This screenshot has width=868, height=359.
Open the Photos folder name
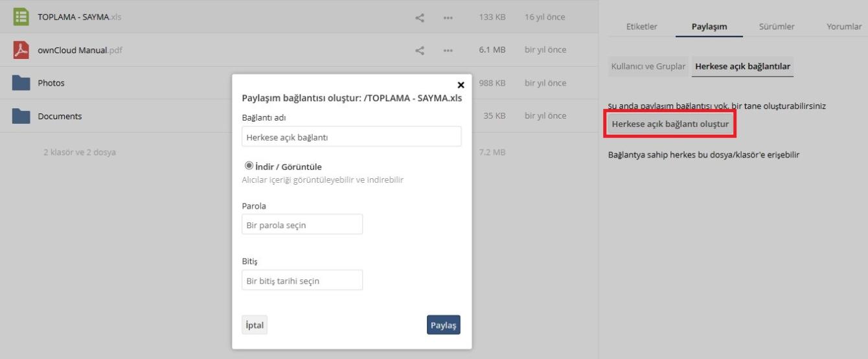(51, 83)
